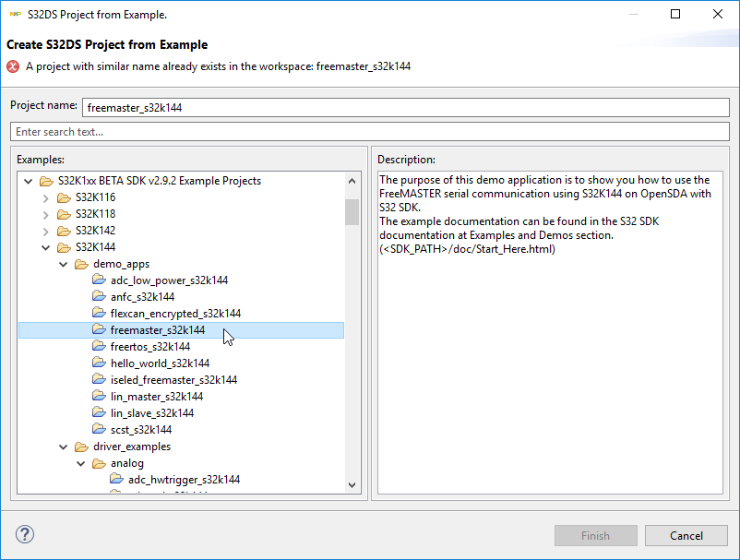The width and height of the screenshot is (740, 560).
Task: Click the folder icon beside lin_master_s32k144
Action: pos(100,397)
